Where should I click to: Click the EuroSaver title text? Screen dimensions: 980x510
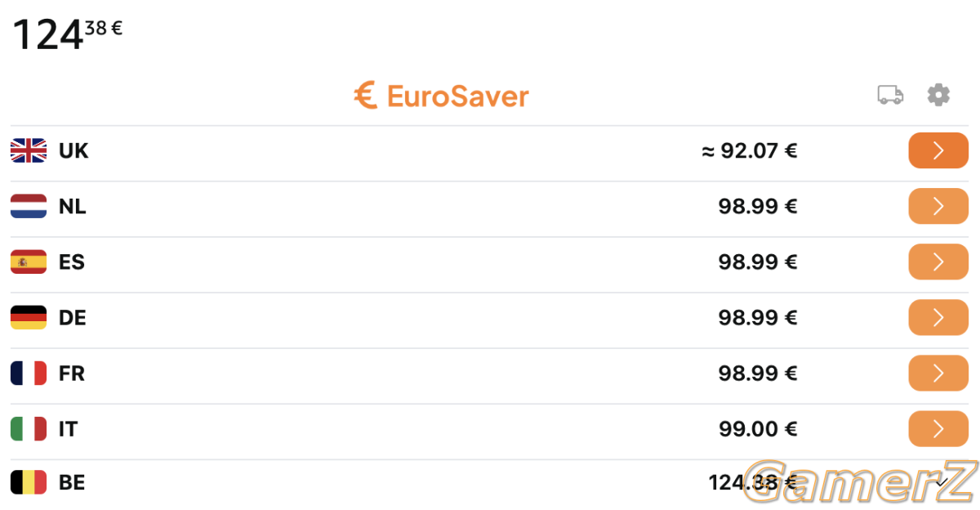[x=457, y=96]
